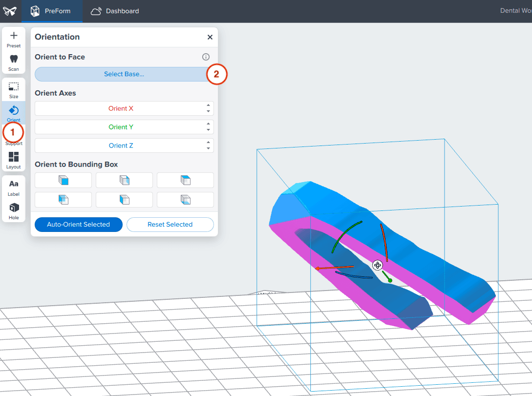
Task: Click the rotation gizmo center handle
Action: [377, 265]
